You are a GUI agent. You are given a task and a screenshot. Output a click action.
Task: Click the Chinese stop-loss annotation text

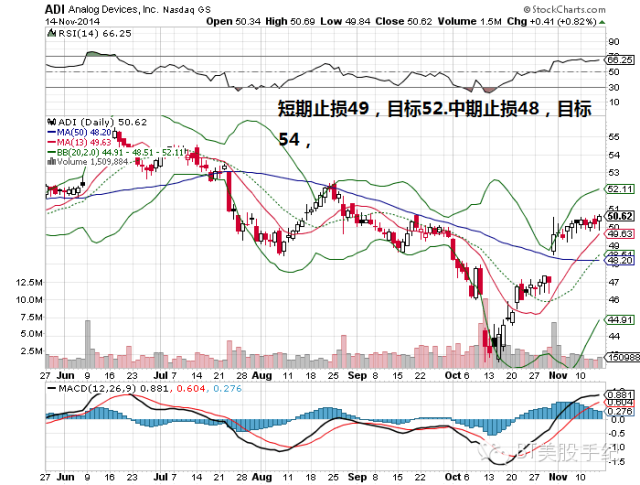(435, 124)
